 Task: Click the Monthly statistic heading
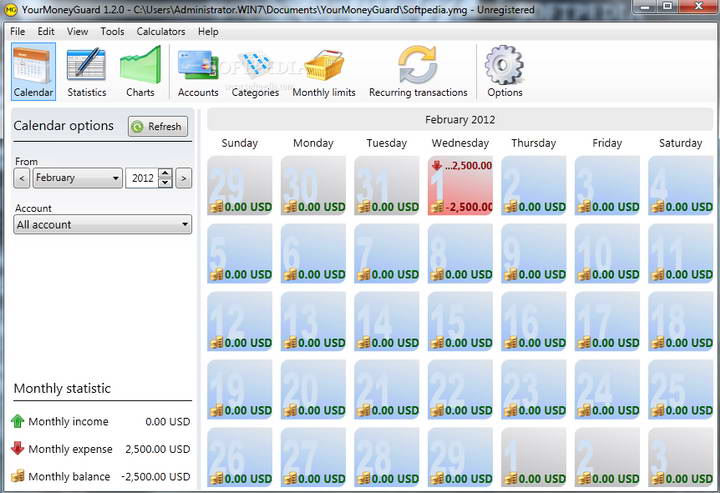click(62, 388)
